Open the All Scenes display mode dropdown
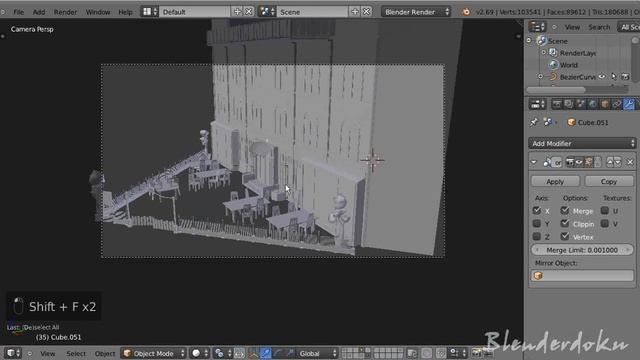The width and height of the screenshot is (640, 360). pyautogui.click(x=628, y=27)
